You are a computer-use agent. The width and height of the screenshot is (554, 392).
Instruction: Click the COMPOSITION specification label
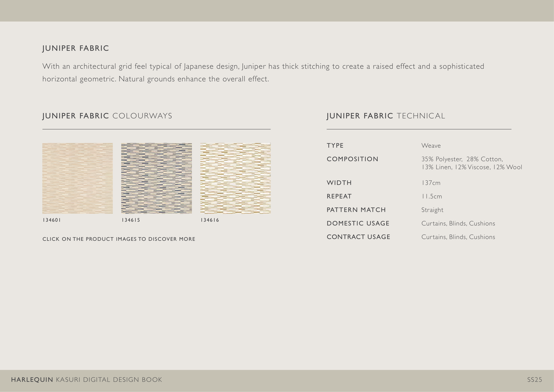[x=352, y=159]
